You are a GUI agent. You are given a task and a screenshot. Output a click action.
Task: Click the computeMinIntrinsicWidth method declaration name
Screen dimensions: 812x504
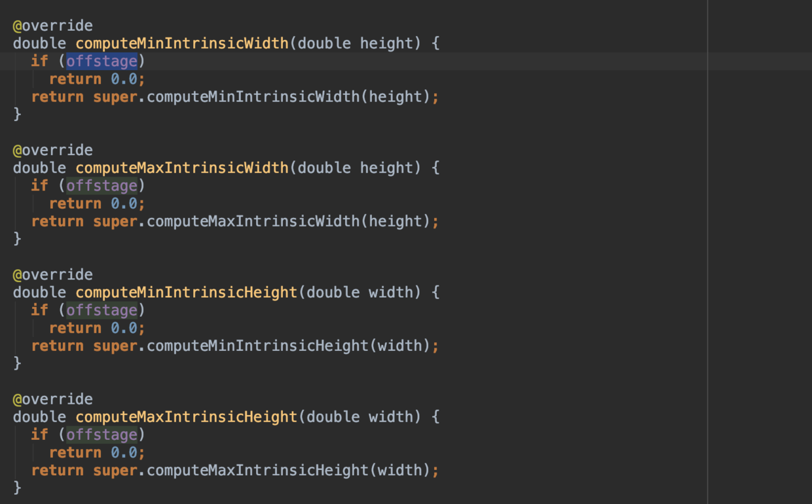coord(182,43)
